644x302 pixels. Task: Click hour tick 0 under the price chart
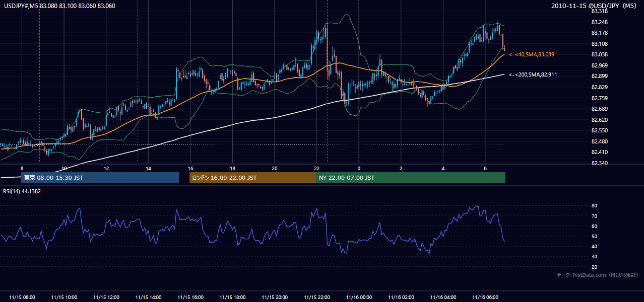point(359,168)
